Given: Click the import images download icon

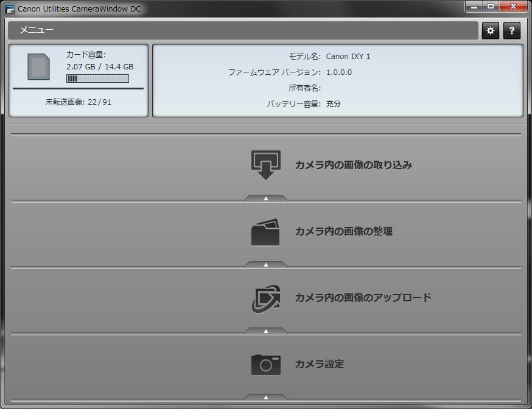Looking at the screenshot, I should point(265,165).
